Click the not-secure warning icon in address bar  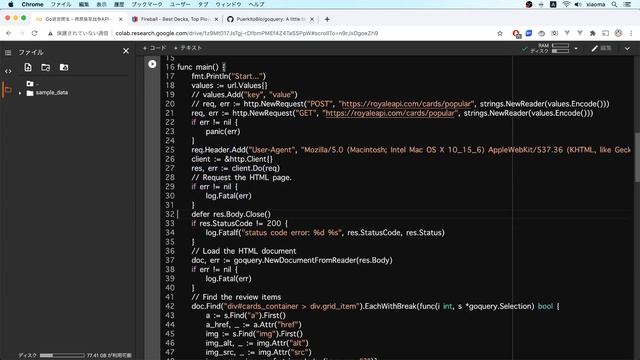(50, 33)
